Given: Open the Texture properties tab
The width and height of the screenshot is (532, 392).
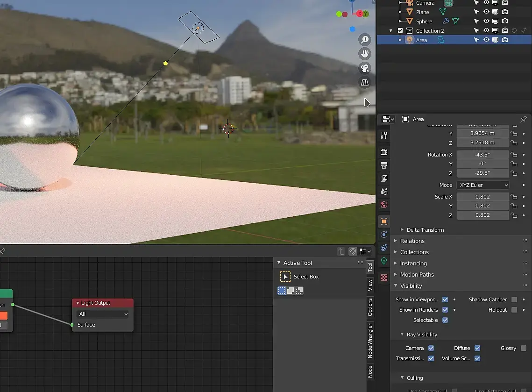Looking at the screenshot, I should (x=384, y=278).
